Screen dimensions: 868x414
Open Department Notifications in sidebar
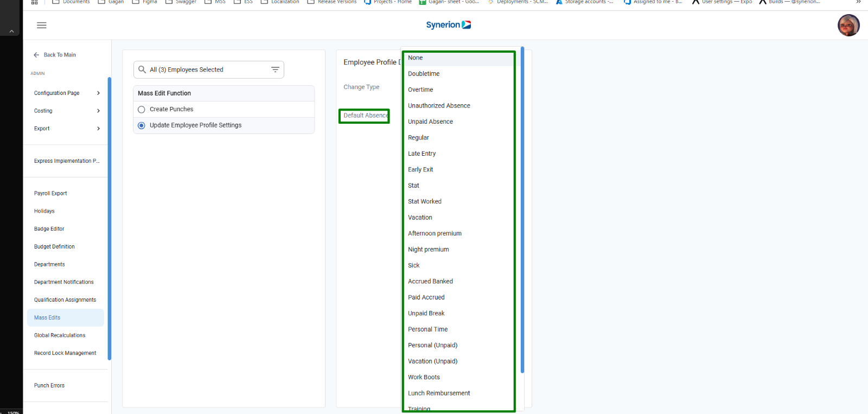64,282
